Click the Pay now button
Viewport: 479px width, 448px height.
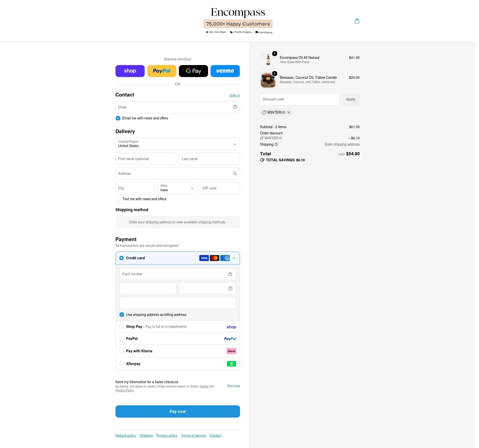tap(178, 411)
